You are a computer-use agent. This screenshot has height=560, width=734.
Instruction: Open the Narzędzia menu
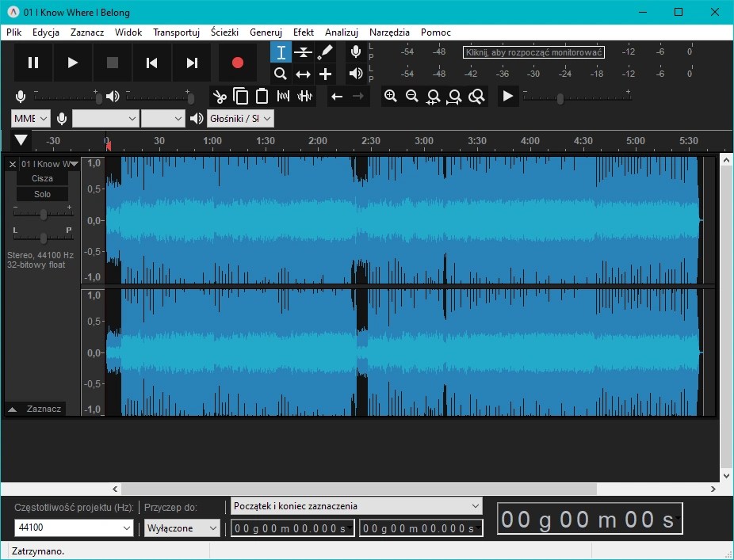(x=389, y=32)
